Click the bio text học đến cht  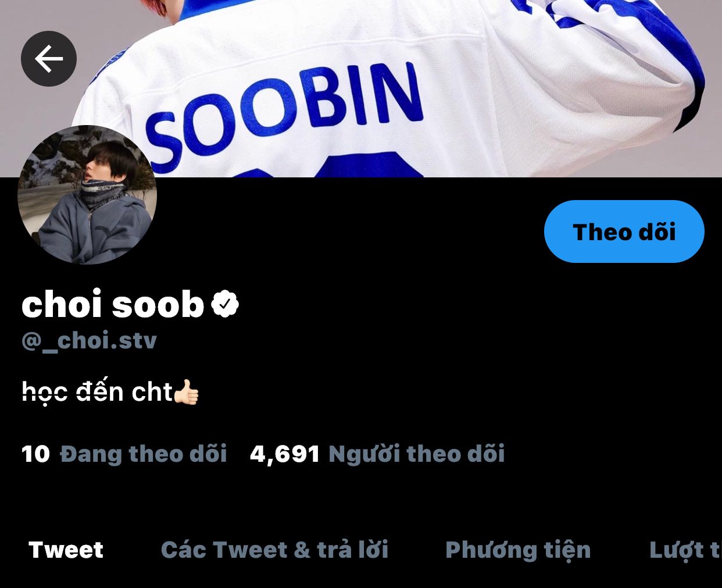[x=97, y=393]
